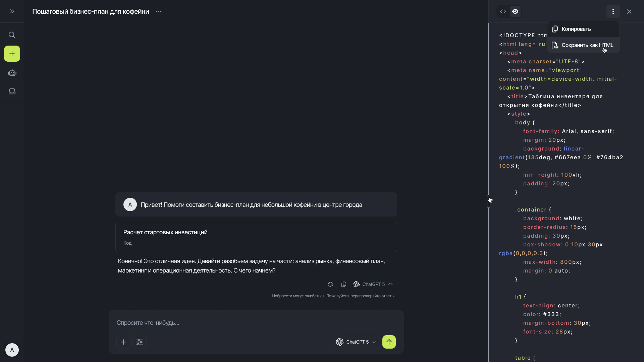Viewport: 644px width, 362px height.
Task: Open ChatGPT 5 model dropdown in input bar
Action: point(356,342)
